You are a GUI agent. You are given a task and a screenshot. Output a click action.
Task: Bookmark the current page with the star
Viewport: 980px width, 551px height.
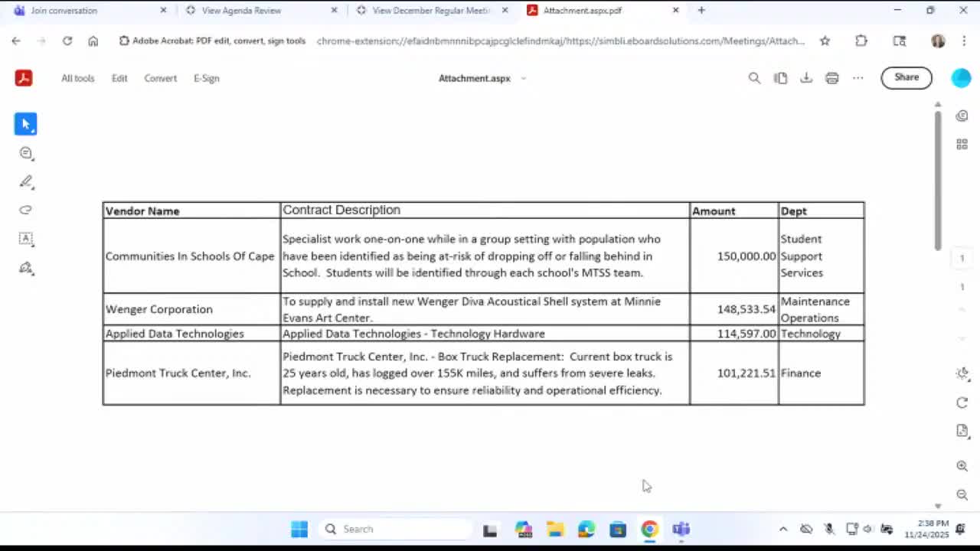825,41
